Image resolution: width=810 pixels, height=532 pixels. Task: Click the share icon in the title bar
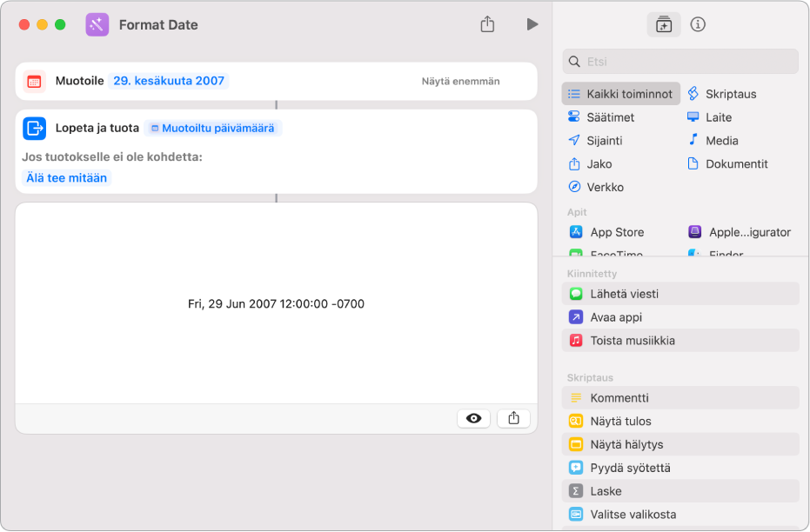487,24
